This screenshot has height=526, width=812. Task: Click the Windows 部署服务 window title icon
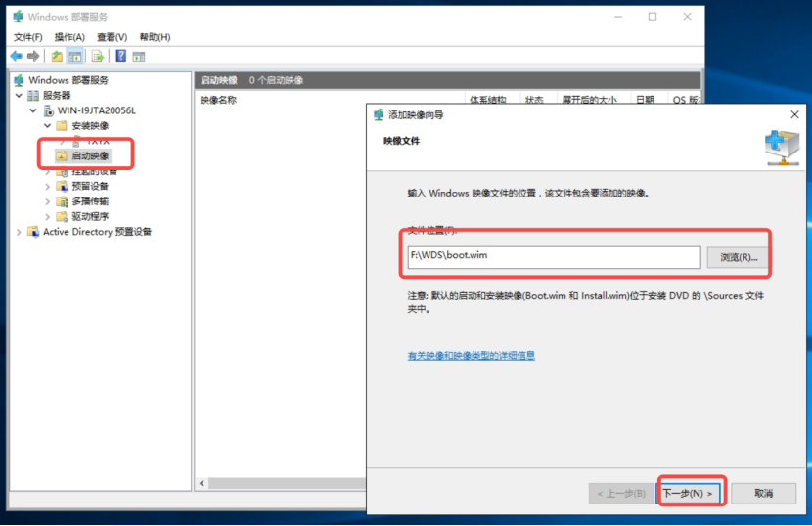pos(19,17)
